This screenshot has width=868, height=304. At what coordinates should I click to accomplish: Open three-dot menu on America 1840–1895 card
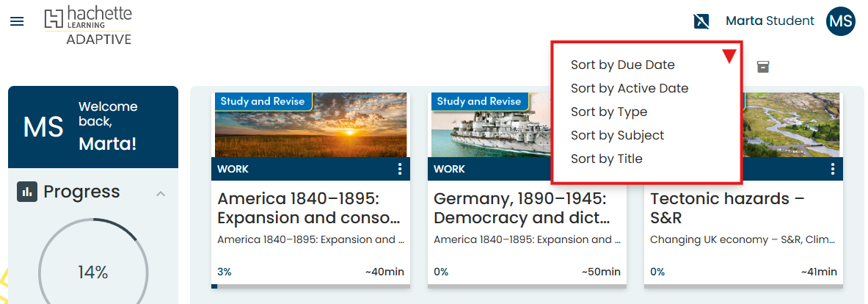(400, 170)
